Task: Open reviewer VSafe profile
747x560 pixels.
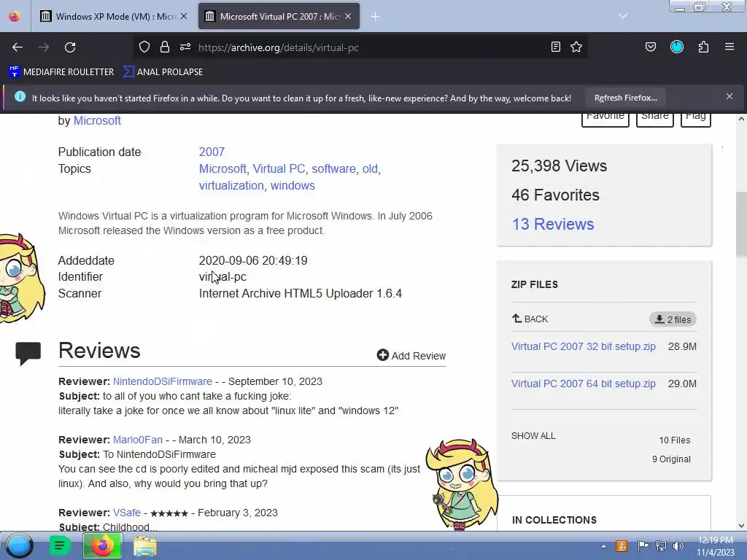Action: (127, 513)
